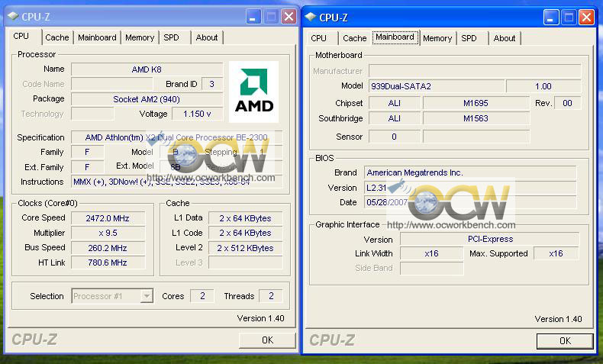This screenshot has height=364, width=603.
Task: Click the BIOS version L2.31 field
Action: click(470, 188)
